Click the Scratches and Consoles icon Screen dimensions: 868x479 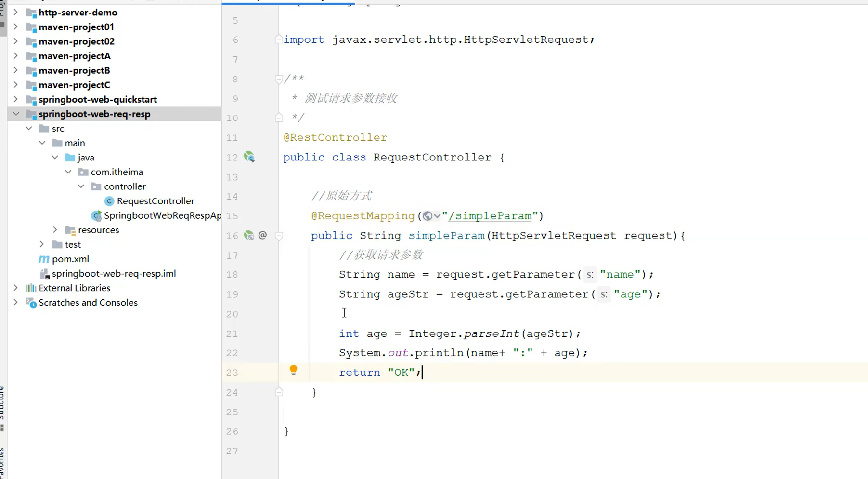pos(31,303)
